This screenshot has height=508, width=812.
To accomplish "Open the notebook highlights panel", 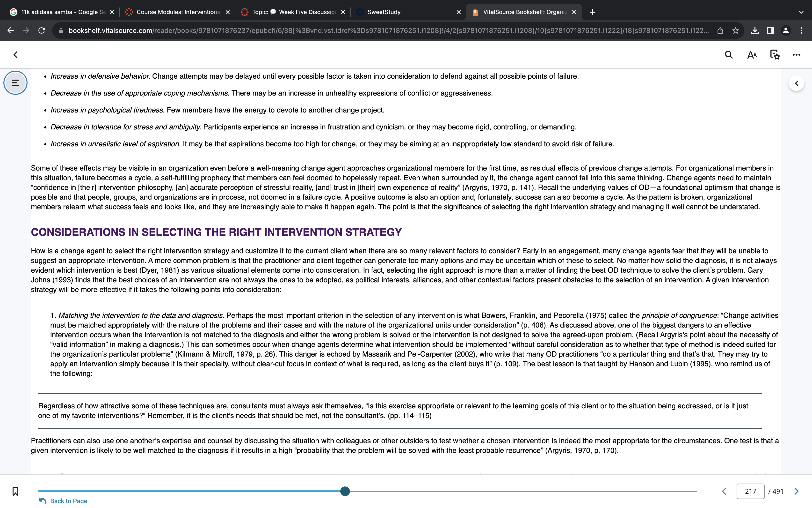I will [775, 55].
